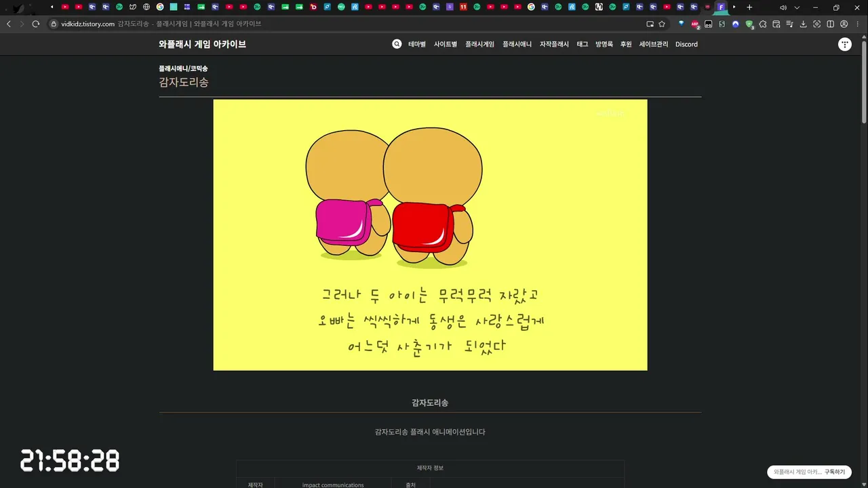868x488 pixels.
Task: Open the 플래시애니 menu
Action: 517,44
